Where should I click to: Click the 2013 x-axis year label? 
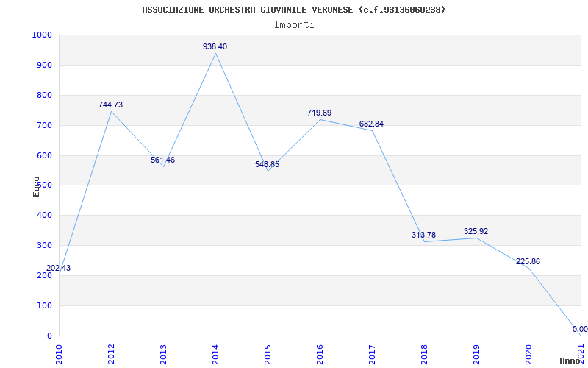pos(163,355)
